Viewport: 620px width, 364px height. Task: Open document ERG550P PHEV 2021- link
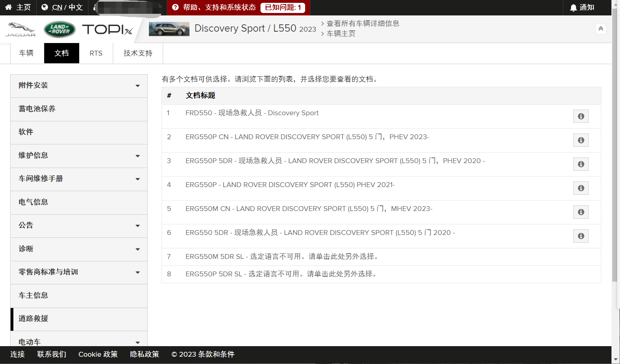click(x=290, y=185)
